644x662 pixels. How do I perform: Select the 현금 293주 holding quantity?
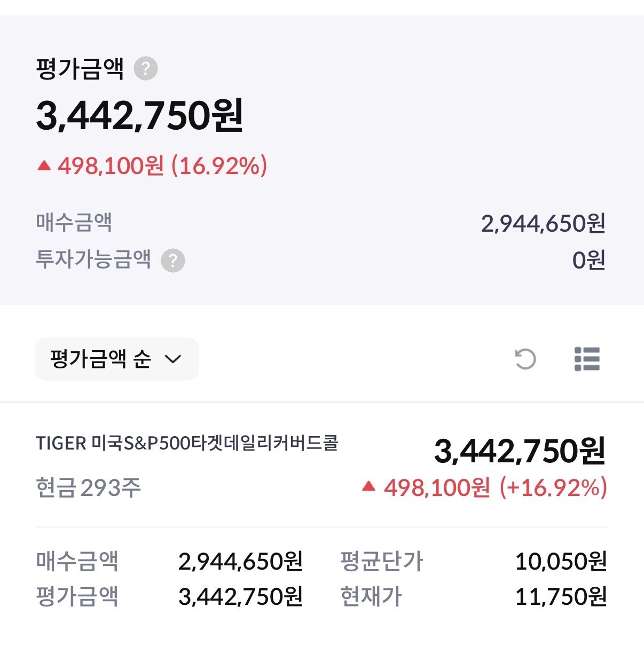point(88,487)
